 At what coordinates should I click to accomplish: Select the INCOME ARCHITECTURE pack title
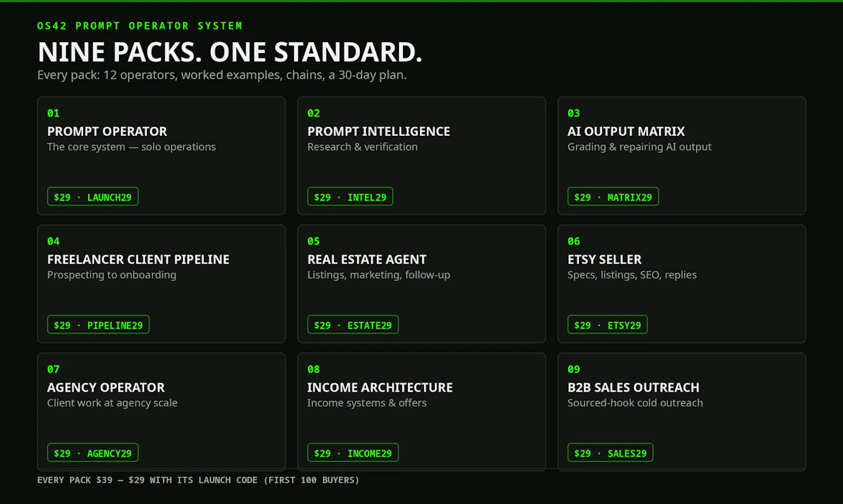click(380, 387)
